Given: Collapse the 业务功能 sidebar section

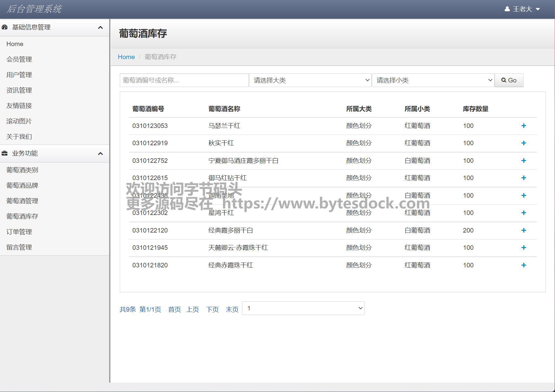Looking at the screenshot, I should pos(100,154).
